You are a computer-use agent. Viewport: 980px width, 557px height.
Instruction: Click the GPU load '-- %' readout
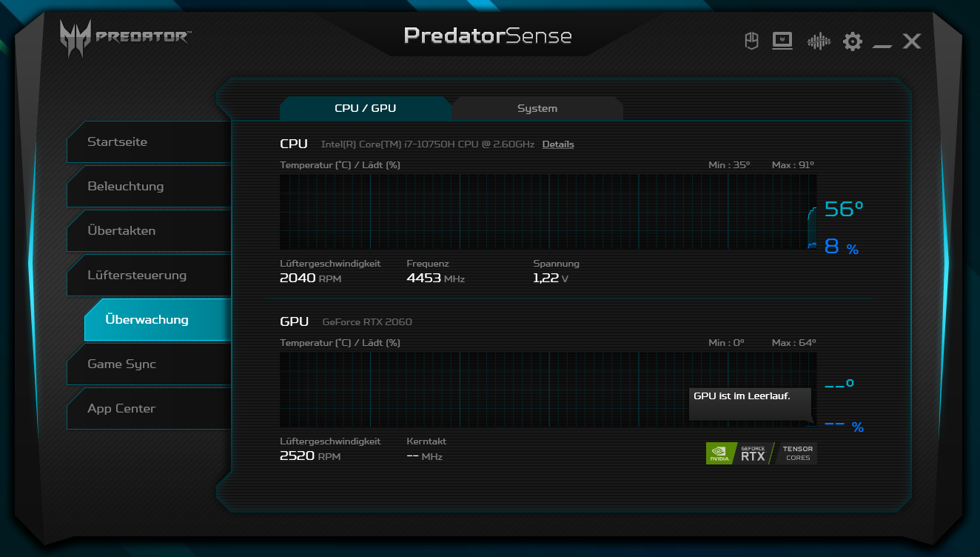tap(844, 426)
